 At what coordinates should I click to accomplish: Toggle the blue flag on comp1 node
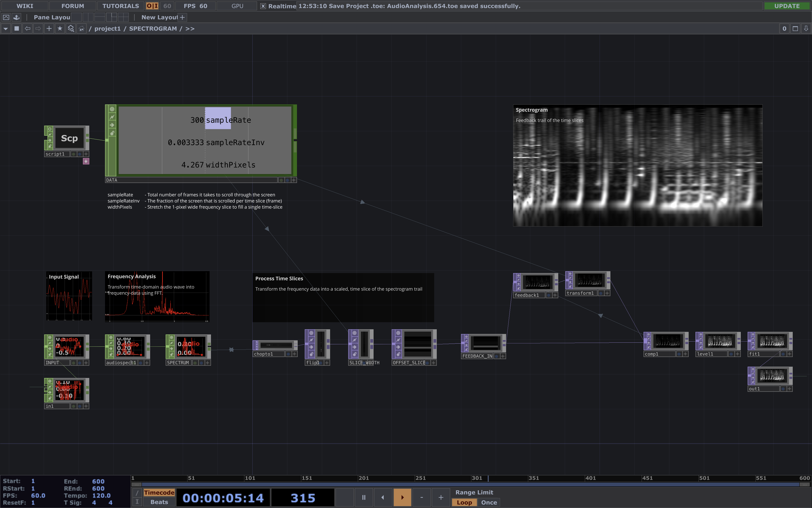pos(679,354)
